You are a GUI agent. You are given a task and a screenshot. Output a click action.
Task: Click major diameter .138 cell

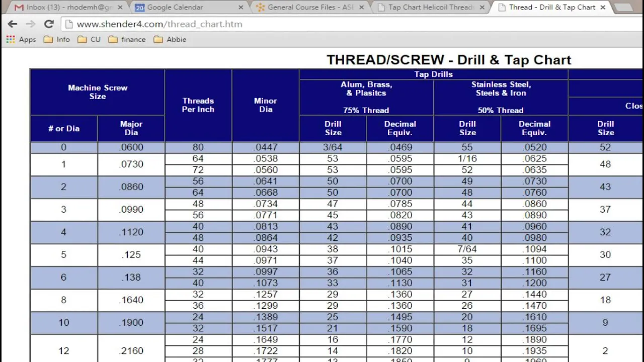(x=131, y=278)
